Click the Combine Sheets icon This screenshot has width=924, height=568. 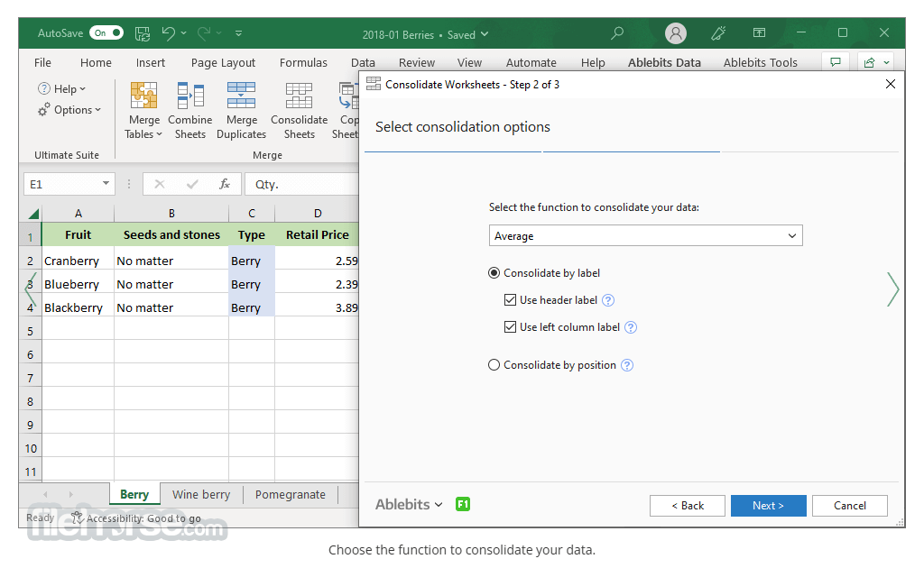(x=190, y=95)
